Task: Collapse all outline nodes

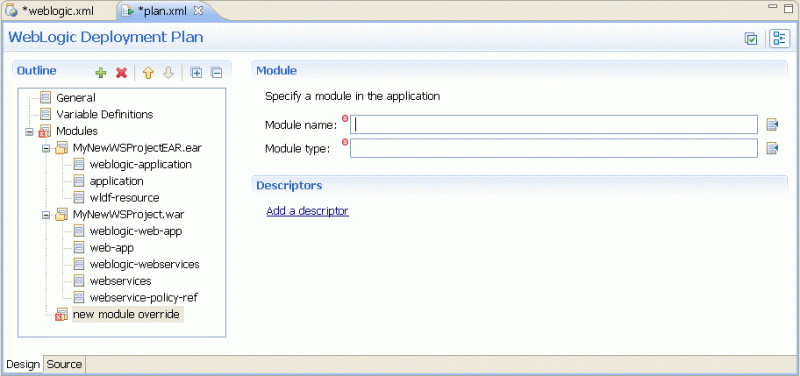Action: pyautogui.click(x=216, y=73)
